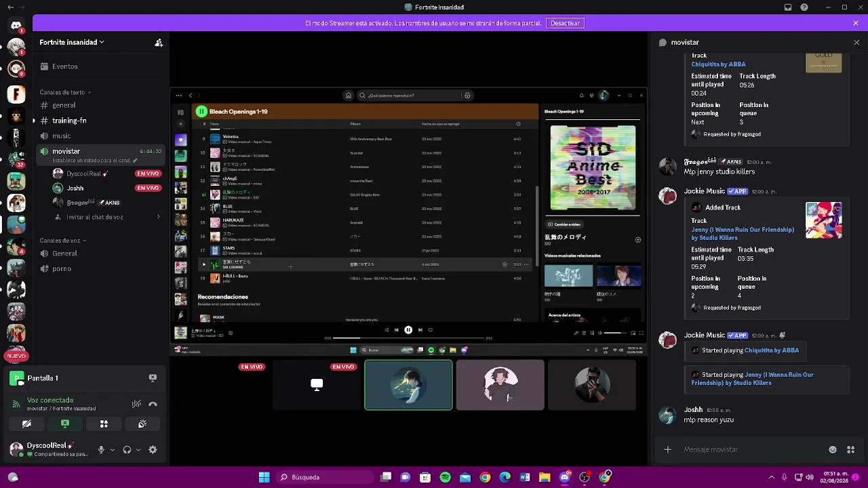The image size is (868, 488).
Task: Open Discord direct messages home icon
Action: pyautogui.click(x=16, y=26)
